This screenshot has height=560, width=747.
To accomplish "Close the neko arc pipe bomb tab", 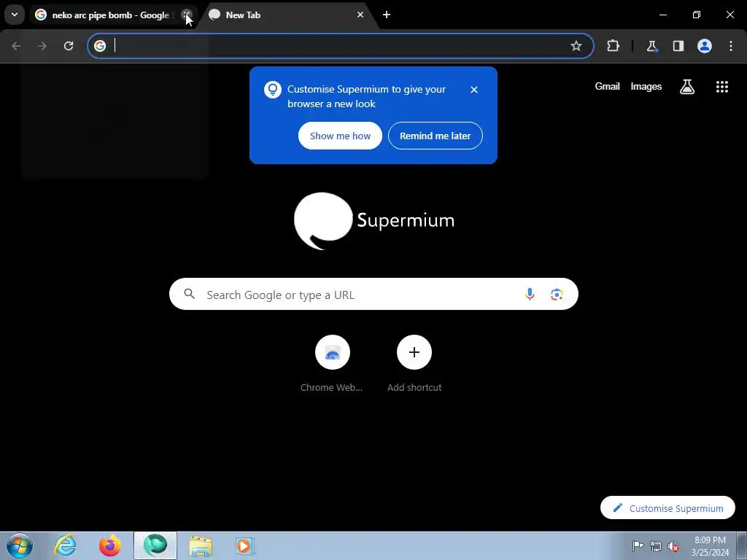I will (187, 15).
